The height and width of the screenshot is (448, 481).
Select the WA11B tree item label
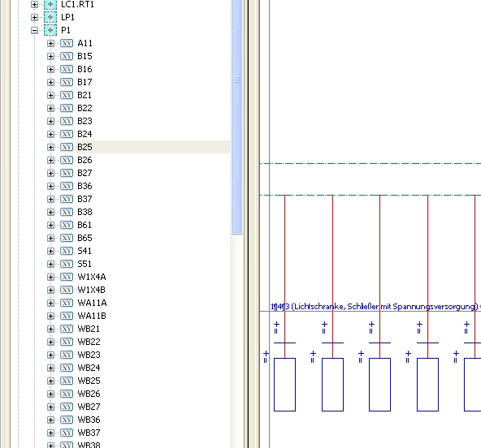point(92,316)
